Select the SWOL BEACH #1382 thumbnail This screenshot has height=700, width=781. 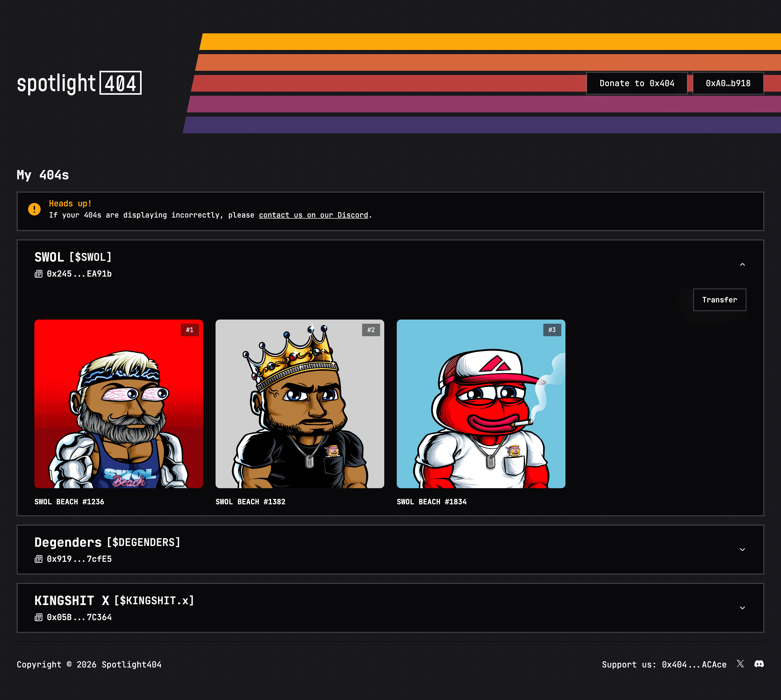tap(300, 404)
